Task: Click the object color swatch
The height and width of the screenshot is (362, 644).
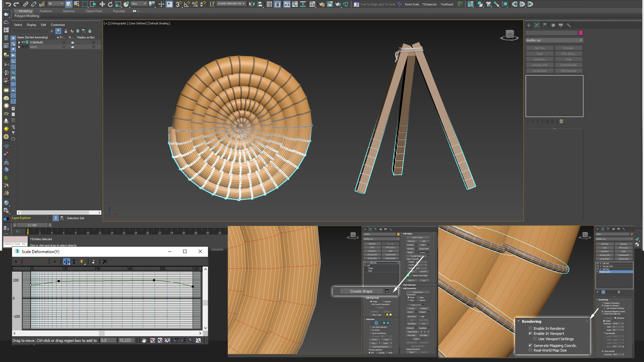Action: [x=581, y=33]
